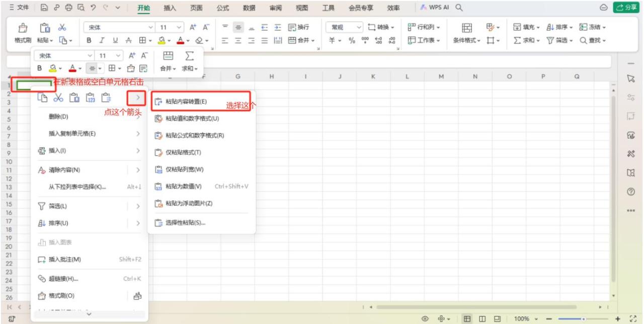Click the three dots more icon in right sidebar
Screen dimensions: 644x324
point(630,211)
